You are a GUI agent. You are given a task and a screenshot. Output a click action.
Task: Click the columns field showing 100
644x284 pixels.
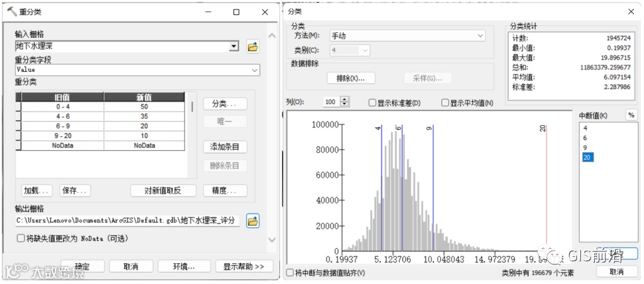point(332,102)
